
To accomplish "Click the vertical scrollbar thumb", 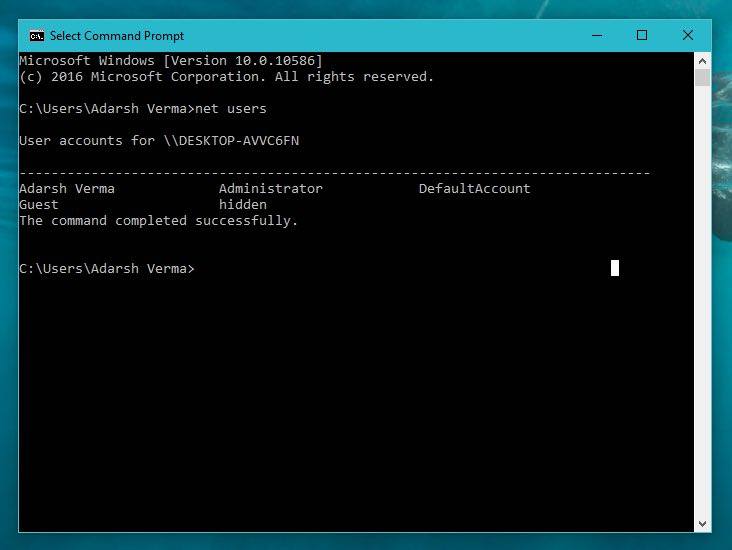I will 703,78.
